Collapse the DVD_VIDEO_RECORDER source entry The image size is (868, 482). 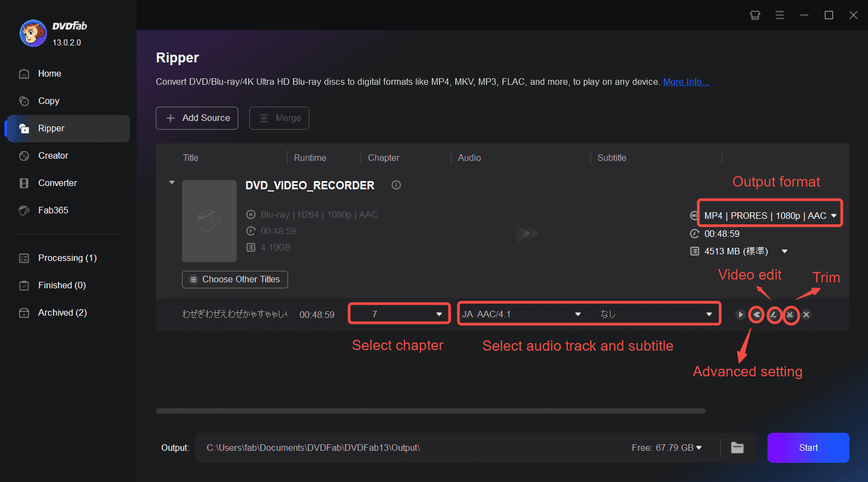click(x=172, y=182)
